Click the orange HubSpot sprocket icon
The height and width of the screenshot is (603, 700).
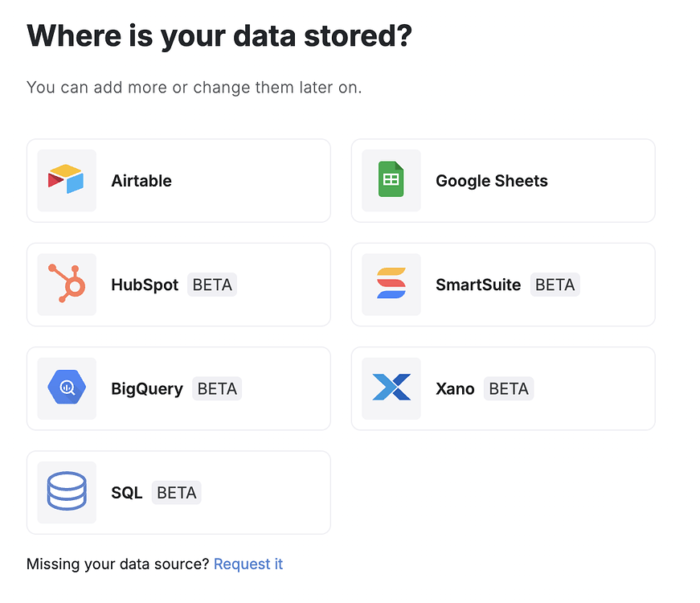pos(67,284)
